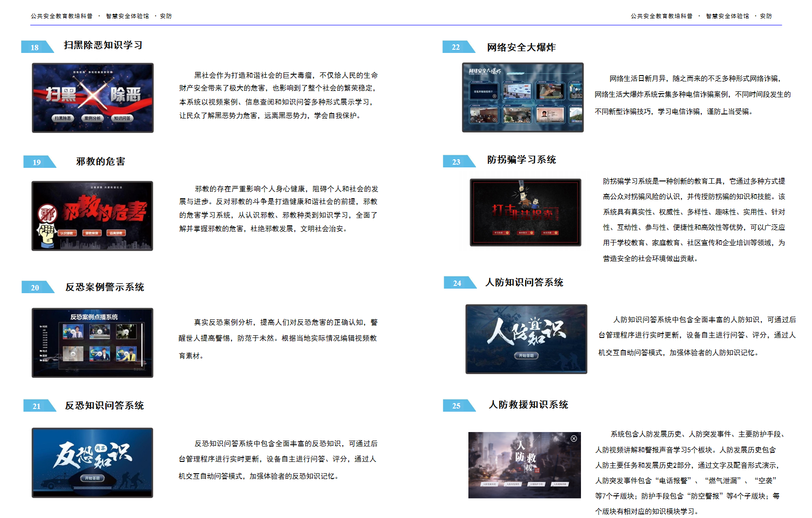Open the 反恐案例点播系统 screenshot thumbnail

(92, 342)
